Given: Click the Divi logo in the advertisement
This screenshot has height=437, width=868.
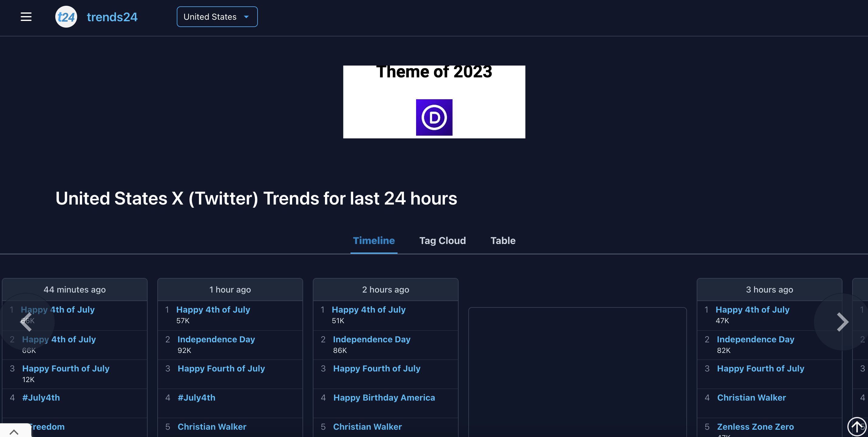Looking at the screenshot, I should coord(434,117).
